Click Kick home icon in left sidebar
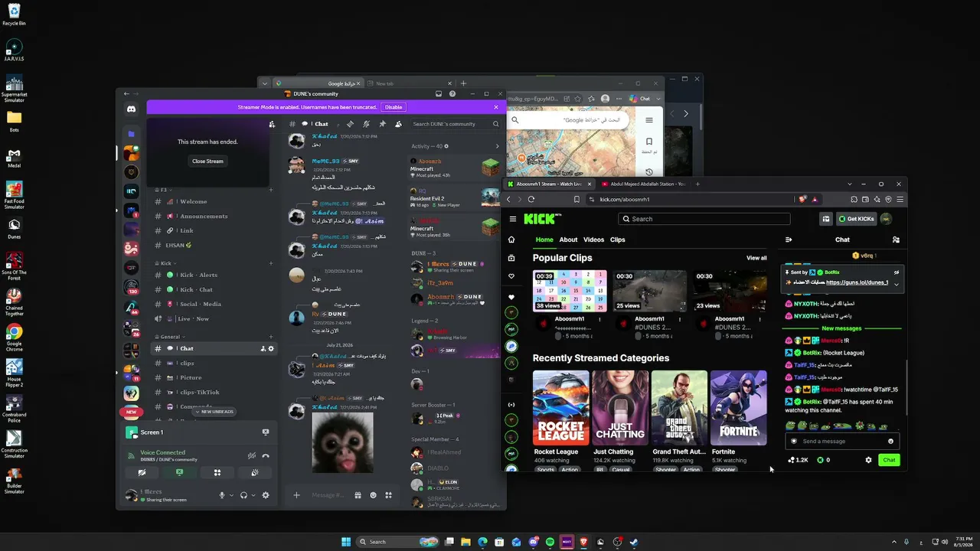The image size is (980, 551). pos(511,240)
